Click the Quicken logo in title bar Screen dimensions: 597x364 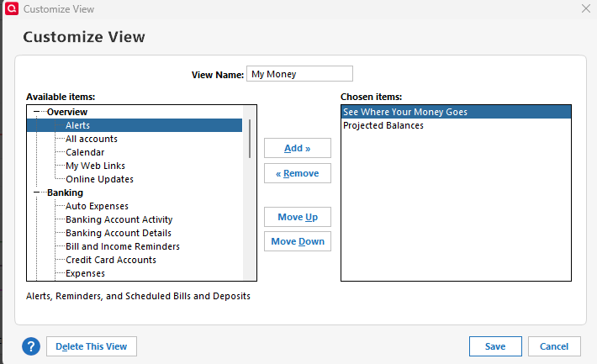coord(10,8)
